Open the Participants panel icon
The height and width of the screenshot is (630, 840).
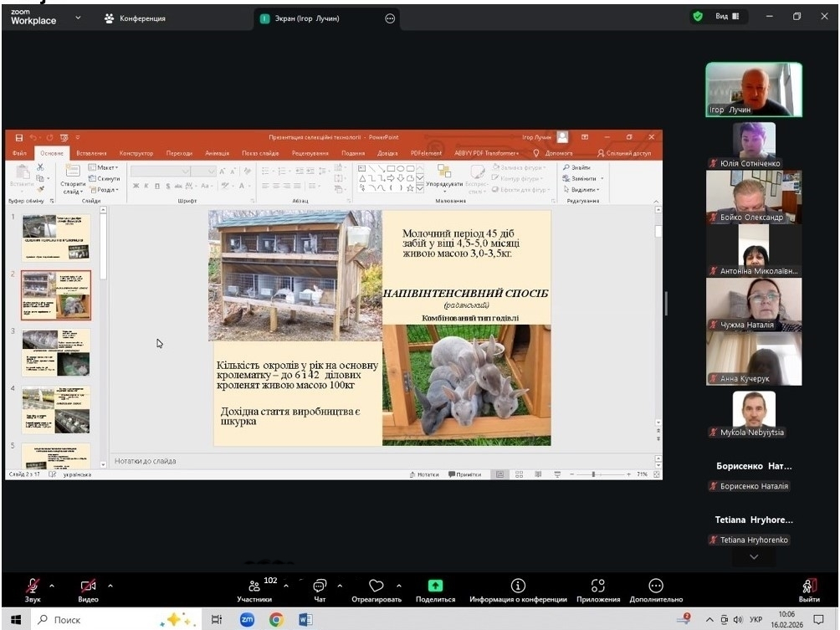(254, 586)
